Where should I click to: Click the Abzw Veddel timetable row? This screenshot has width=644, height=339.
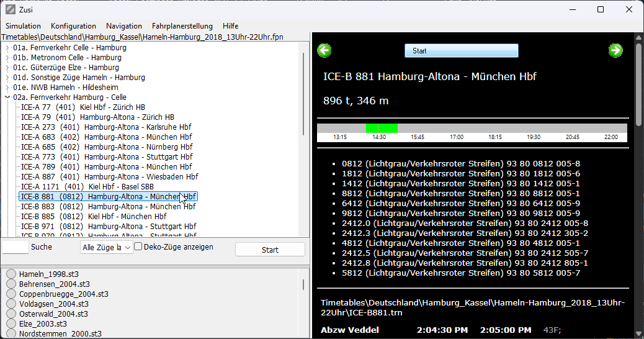[x=441, y=330]
